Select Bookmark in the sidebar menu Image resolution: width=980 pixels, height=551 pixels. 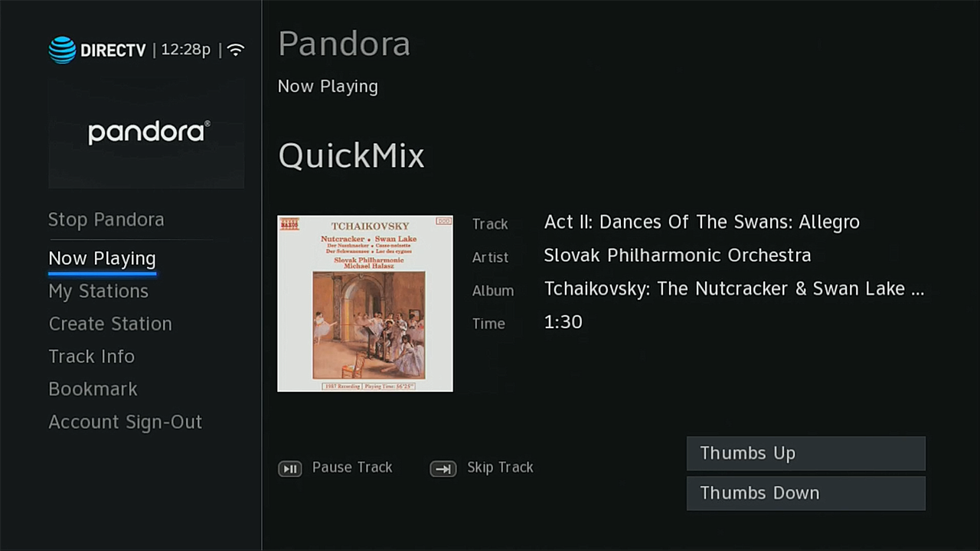[x=93, y=389]
